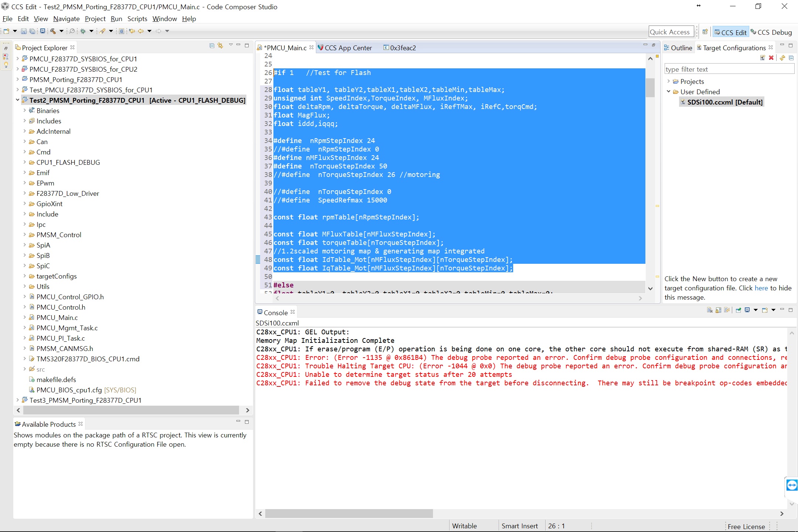Click the Build hammer icon

[53, 31]
